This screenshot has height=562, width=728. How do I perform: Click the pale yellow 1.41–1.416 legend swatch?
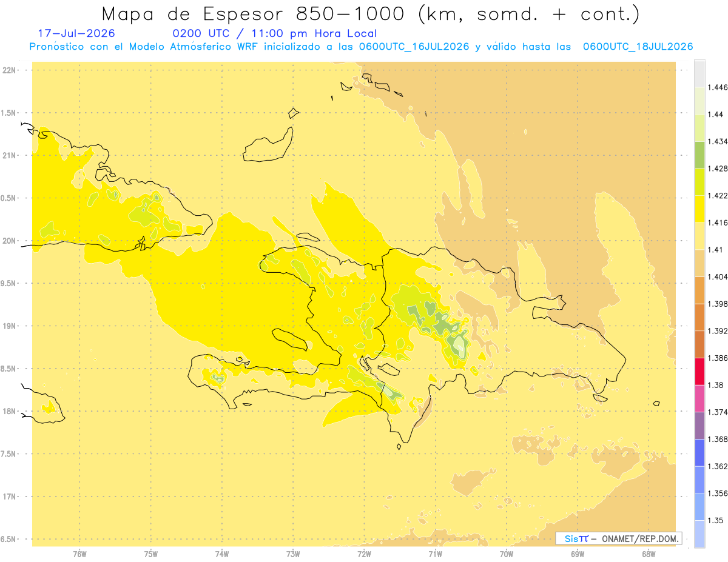699,236
